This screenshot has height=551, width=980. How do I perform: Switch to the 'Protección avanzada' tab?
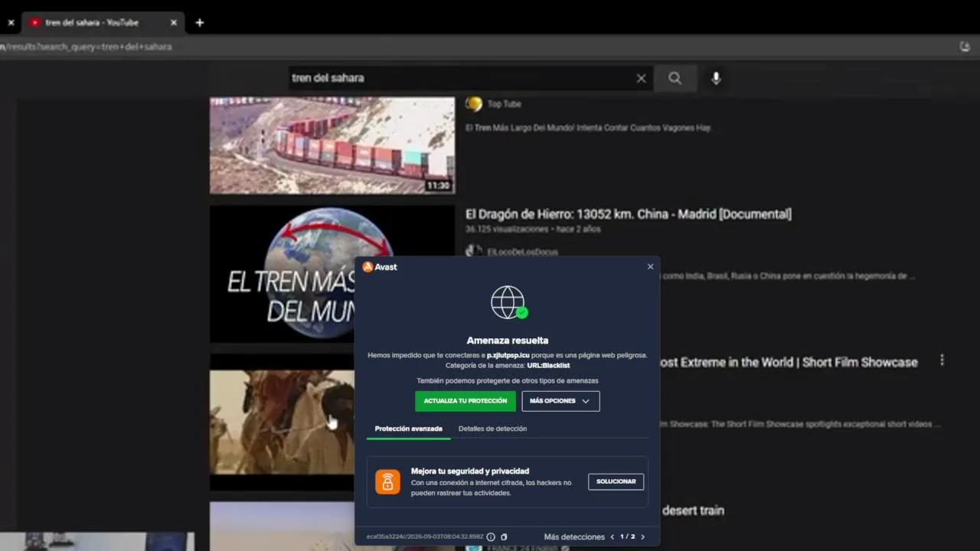409,429
